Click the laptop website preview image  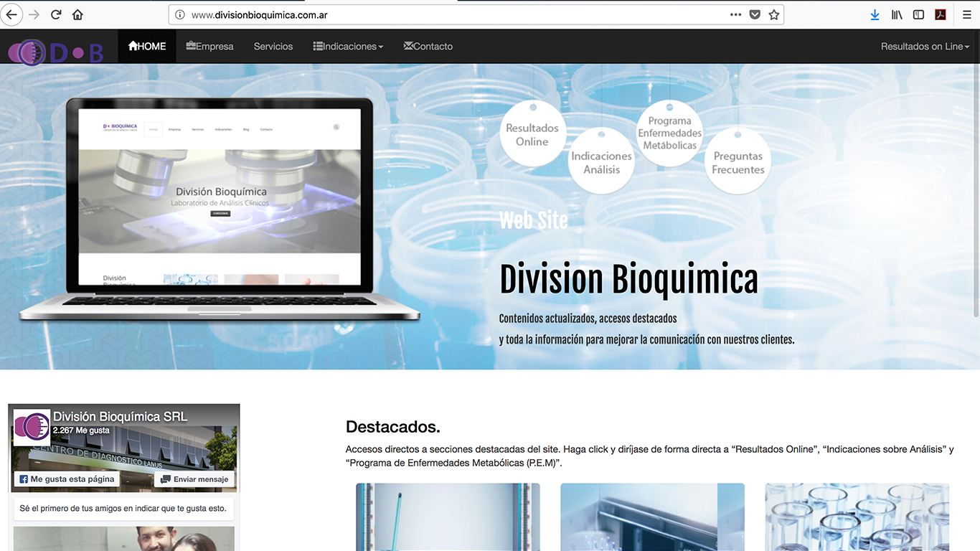[219, 208]
